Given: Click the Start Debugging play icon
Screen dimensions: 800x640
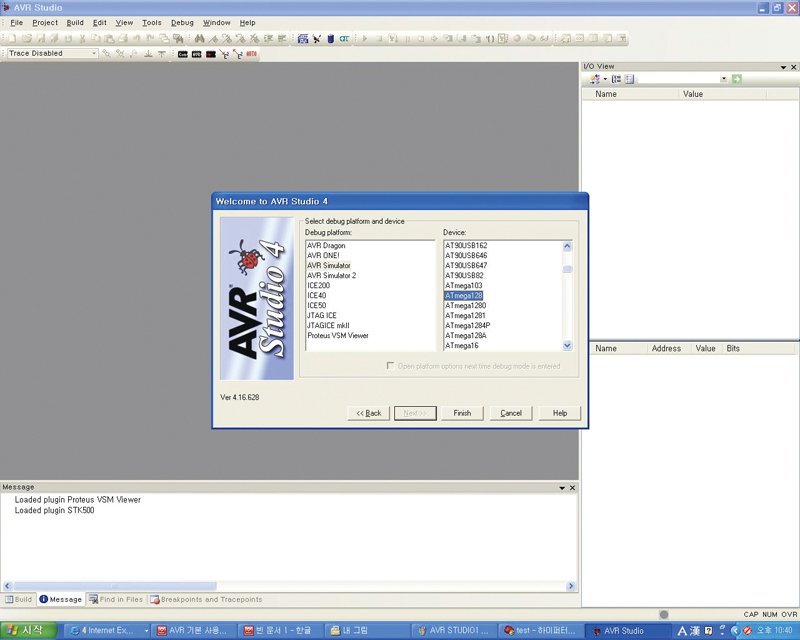Looking at the screenshot, I should (365, 38).
